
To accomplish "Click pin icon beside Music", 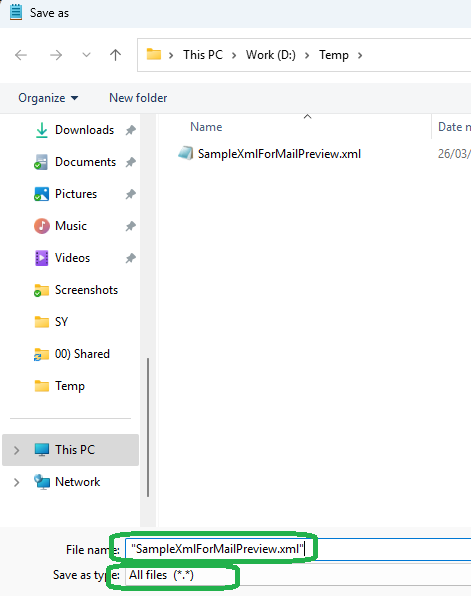I will 131,226.
